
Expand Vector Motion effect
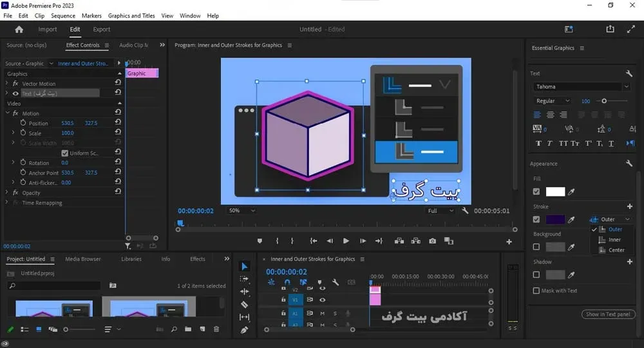[x=6, y=83]
